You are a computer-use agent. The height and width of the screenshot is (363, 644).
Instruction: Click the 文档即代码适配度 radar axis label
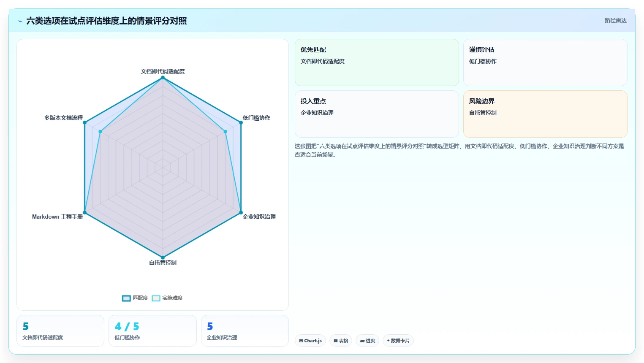click(163, 71)
